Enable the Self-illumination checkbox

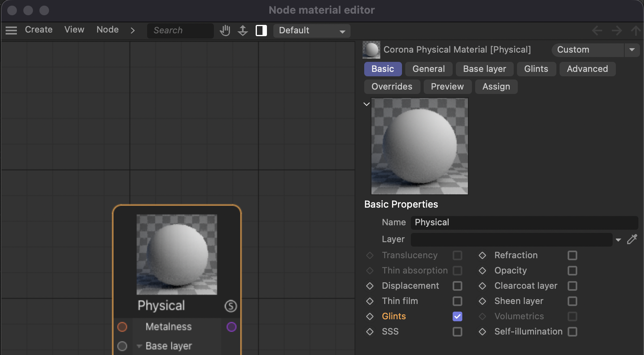coord(572,332)
